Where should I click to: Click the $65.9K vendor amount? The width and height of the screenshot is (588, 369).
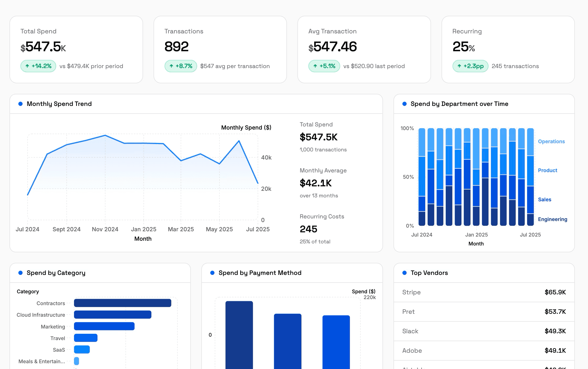(555, 292)
